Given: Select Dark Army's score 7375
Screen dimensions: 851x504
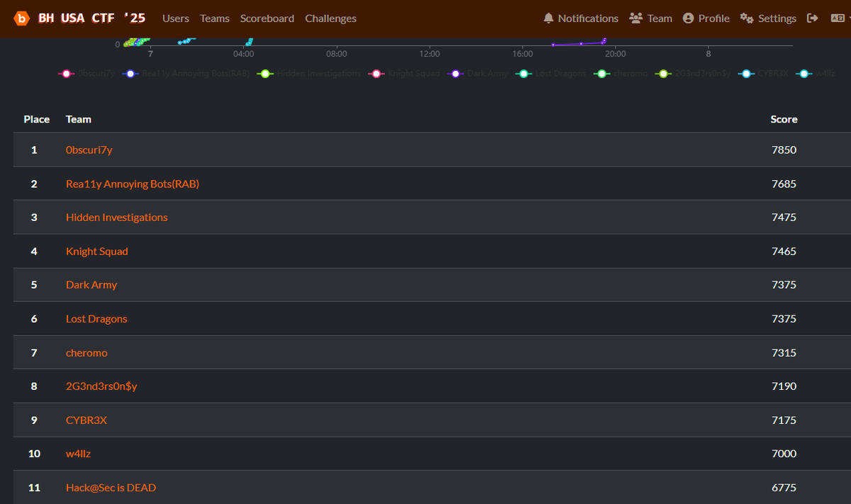Looking at the screenshot, I should coord(784,285).
